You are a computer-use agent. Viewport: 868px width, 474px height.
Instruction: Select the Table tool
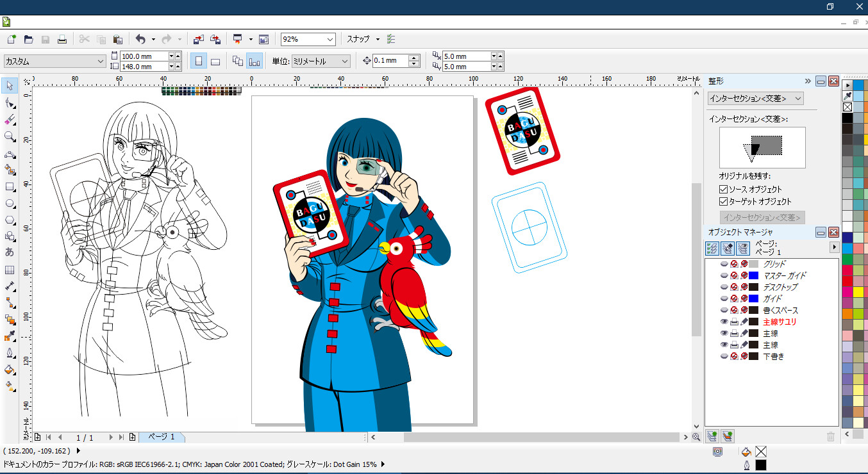pyautogui.click(x=10, y=270)
